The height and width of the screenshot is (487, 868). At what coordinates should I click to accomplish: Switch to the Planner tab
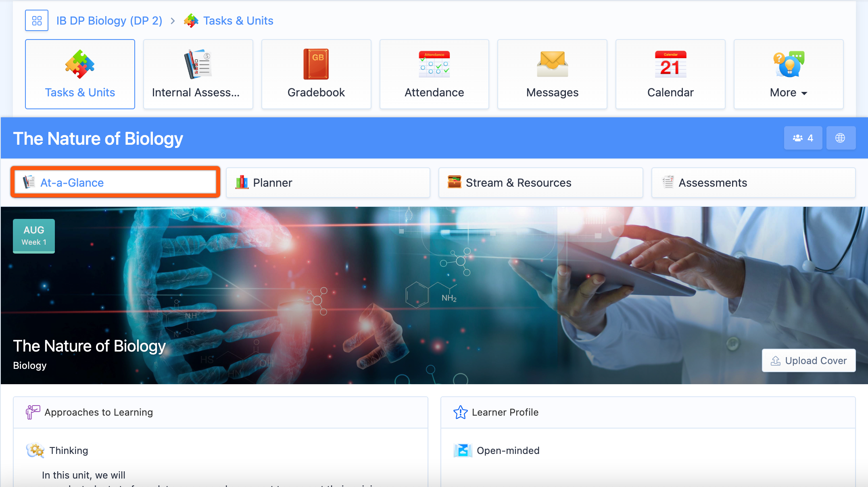(x=328, y=183)
